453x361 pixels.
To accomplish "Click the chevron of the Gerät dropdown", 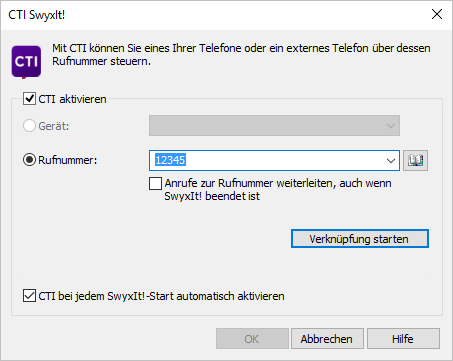I will 391,126.
